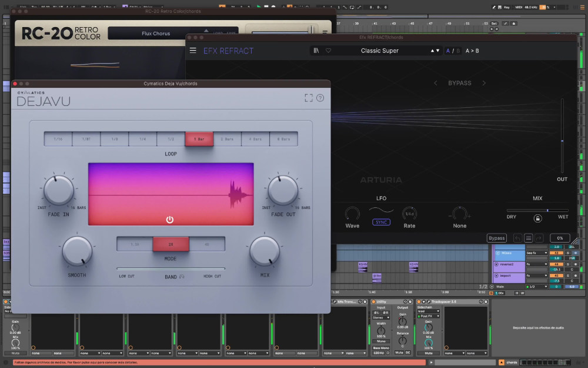Toggle Deja Vu waveform power button
Image resolution: width=588 pixels, height=368 pixels.
[x=170, y=220]
